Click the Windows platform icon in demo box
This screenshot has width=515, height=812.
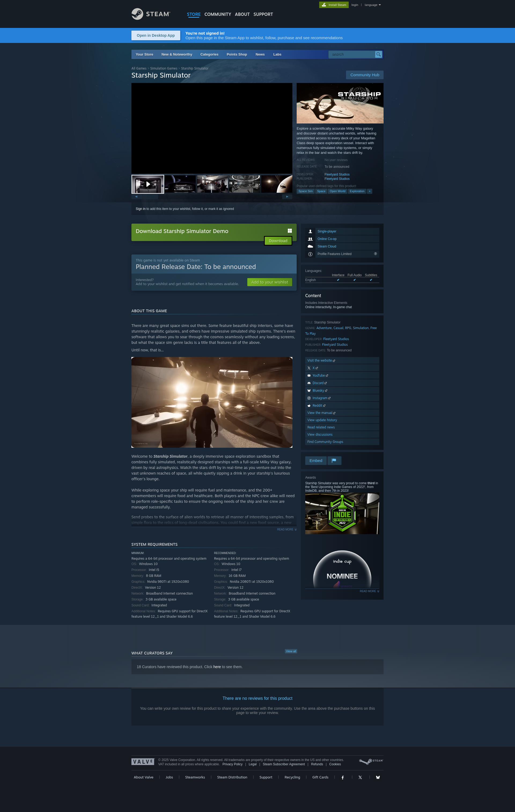click(289, 231)
